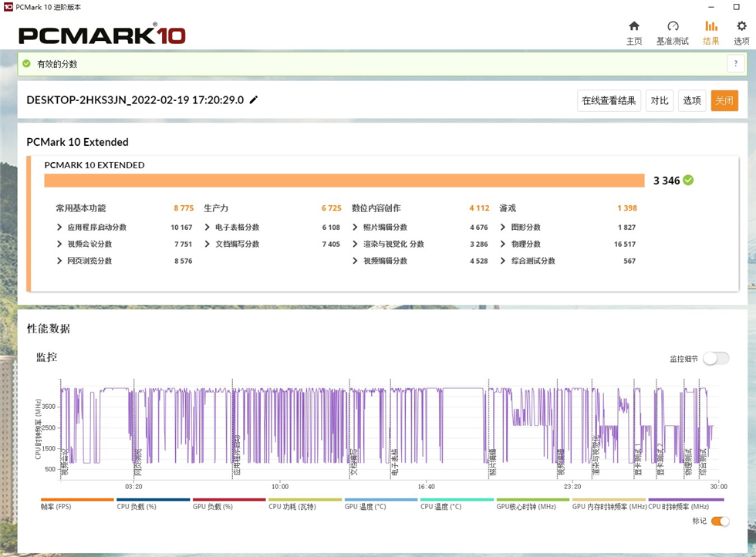Select the 结果 results chart icon

(x=711, y=26)
